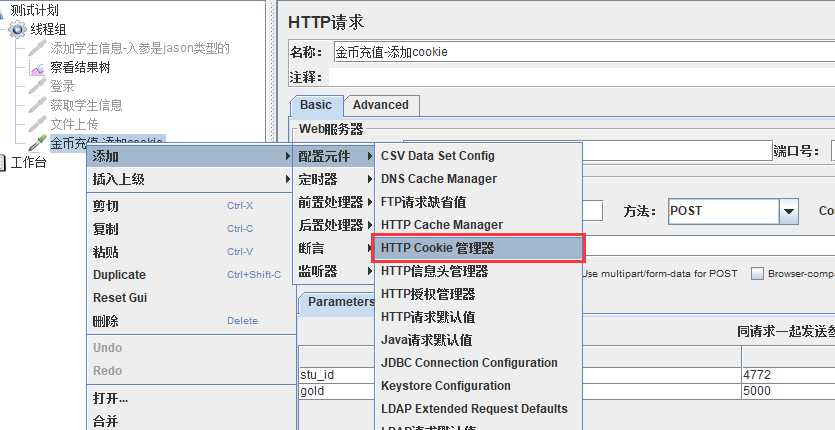Add LDAP Extended Request Defaults element
The image size is (835, 430).
coord(478,409)
